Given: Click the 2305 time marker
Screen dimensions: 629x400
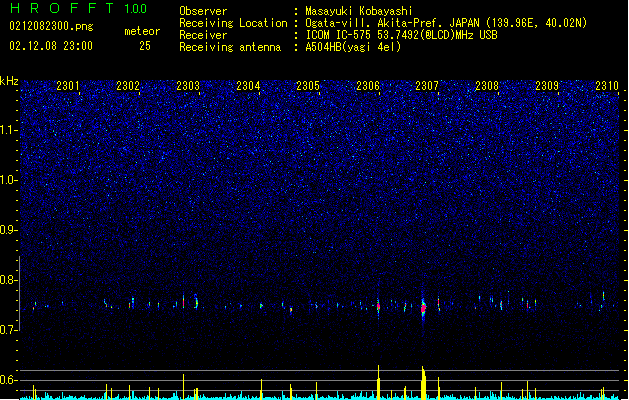Looking at the screenshot, I should [308, 86].
